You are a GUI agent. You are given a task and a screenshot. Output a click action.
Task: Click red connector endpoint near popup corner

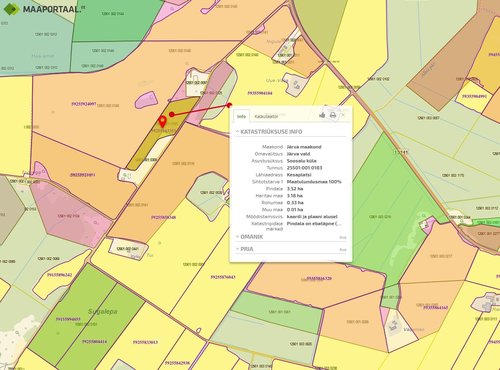229,105
